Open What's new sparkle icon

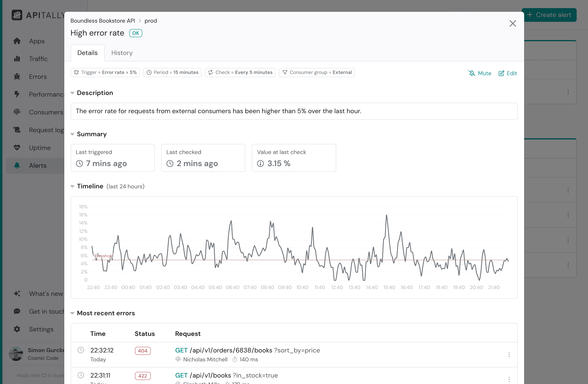[17, 294]
